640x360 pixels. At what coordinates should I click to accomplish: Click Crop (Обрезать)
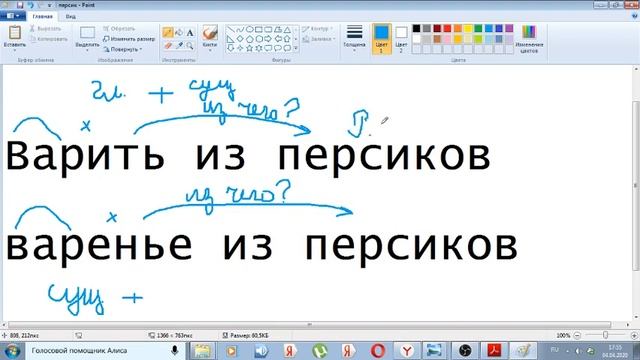(119, 29)
